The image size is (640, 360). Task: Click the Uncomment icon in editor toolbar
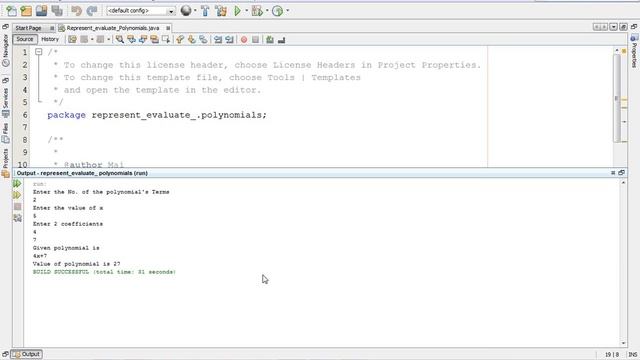coord(281,40)
